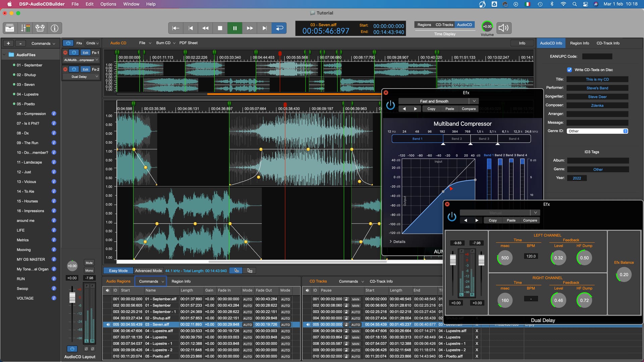Adjust Efx Balance knob showing 0.20
The height and width of the screenshot is (362, 644).
624,275
